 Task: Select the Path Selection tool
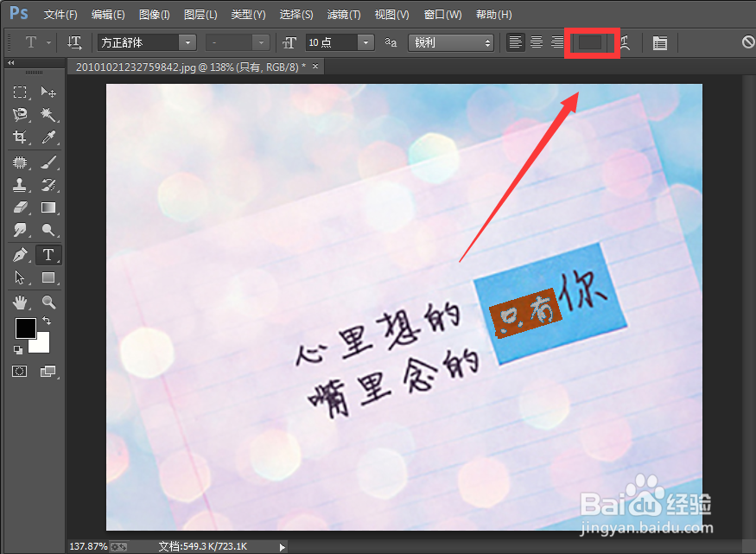coord(20,277)
